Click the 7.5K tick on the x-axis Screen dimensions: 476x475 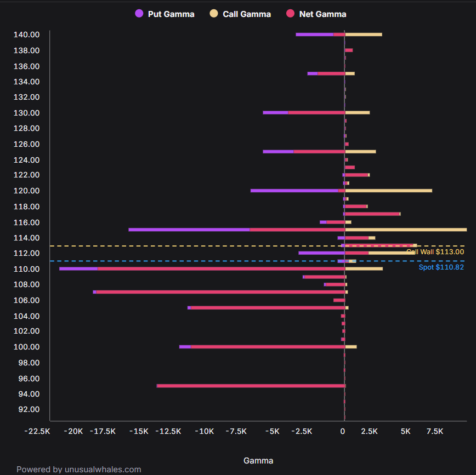tap(435, 431)
